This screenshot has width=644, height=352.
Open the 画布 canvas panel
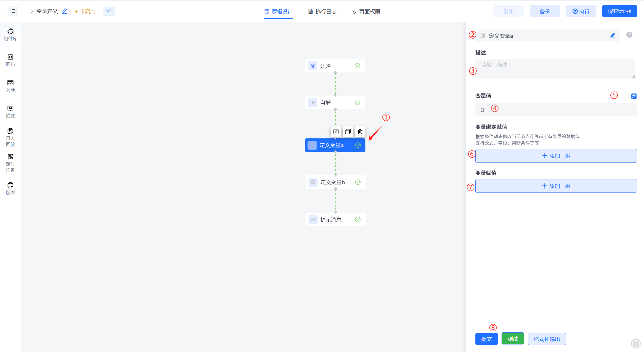[x=10, y=60]
